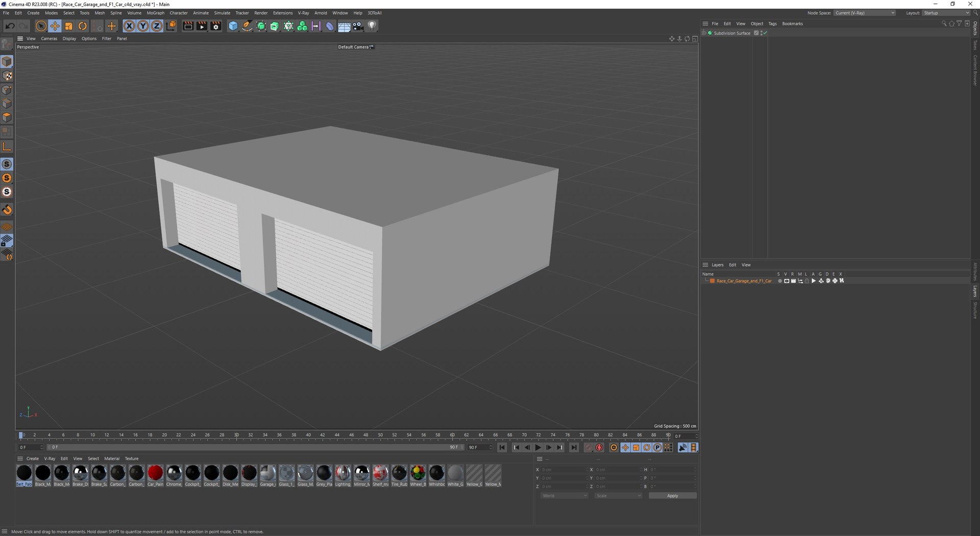Select the Scale tool in top toolbar
The image size is (980, 536).
pos(68,26)
